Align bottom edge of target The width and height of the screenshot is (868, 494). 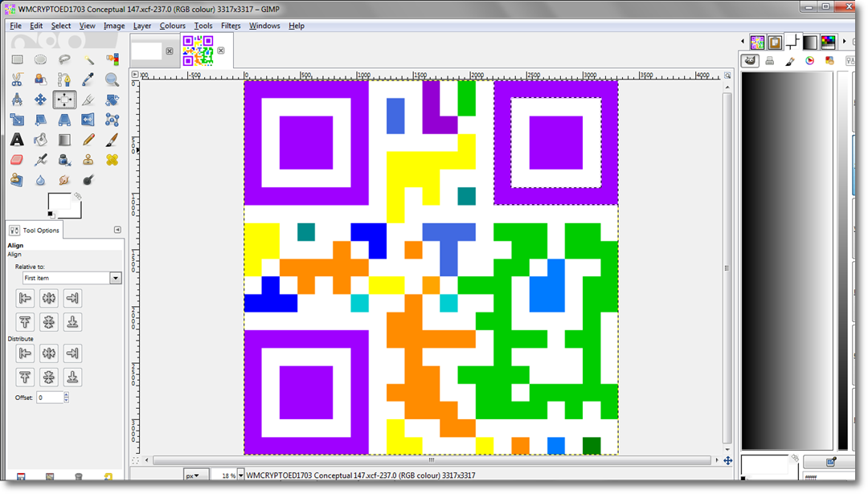tap(72, 322)
